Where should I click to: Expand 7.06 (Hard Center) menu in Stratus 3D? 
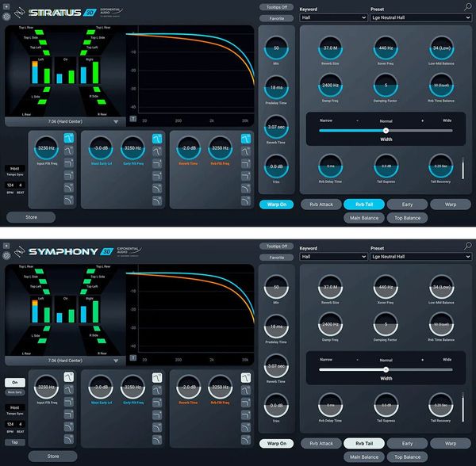[x=65, y=121]
